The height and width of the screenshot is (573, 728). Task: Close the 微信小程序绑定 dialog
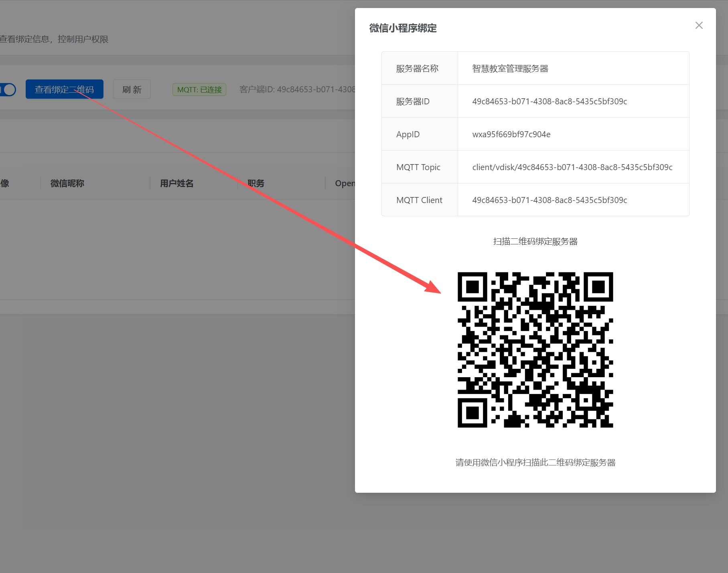tap(699, 26)
